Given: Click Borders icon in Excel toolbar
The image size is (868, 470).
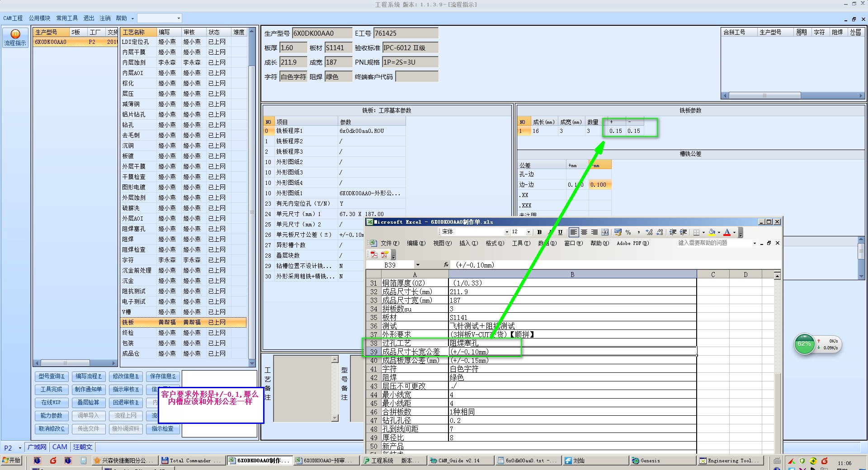Looking at the screenshot, I should coord(696,232).
